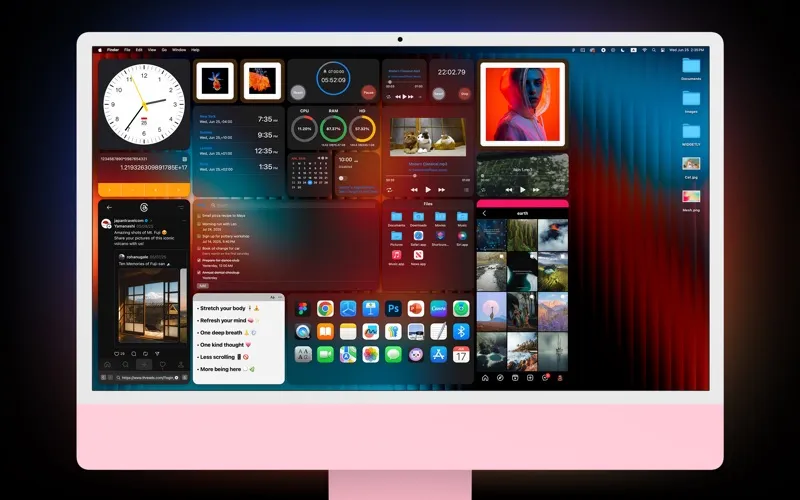Open the yellow Notes app icon
Viewport: 800px width, 500px height.
(x=348, y=332)
